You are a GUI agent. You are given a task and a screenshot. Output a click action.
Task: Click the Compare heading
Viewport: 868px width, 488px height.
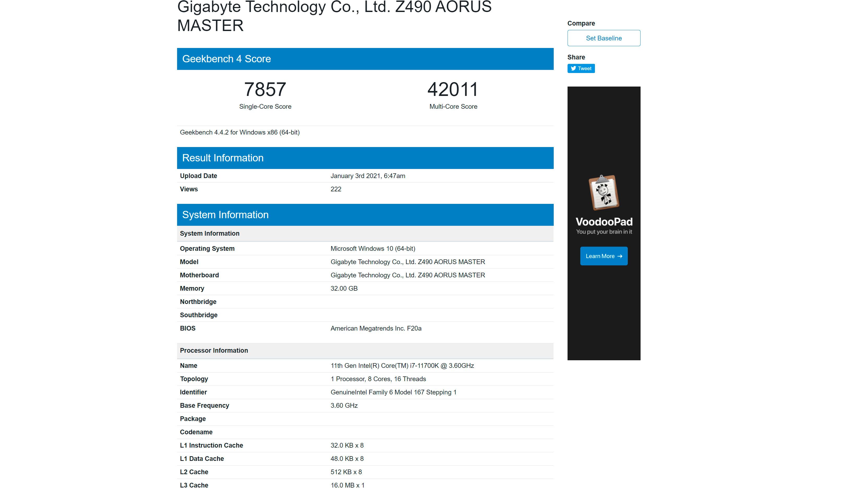point(581,23)
